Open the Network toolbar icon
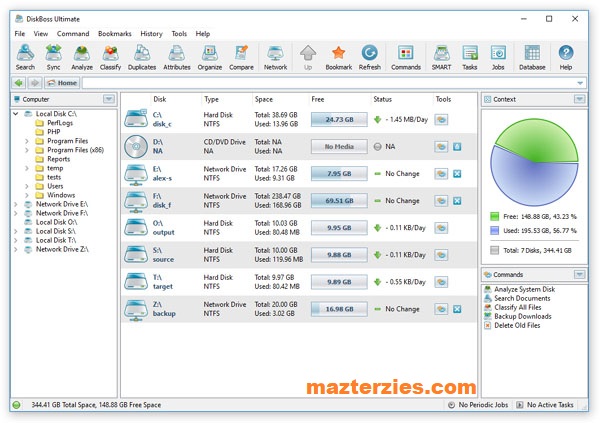Image resolution: width=600 pixels, height=423 pixels. (x=275, y=57)
